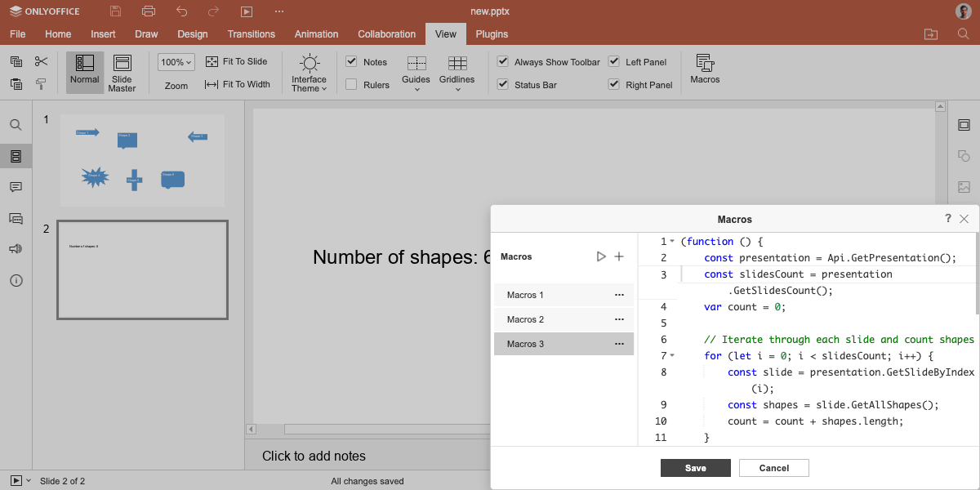Add a new macro with plus icon
The width and height of the screenshot is (980, 490).
(x=619, y=256)
